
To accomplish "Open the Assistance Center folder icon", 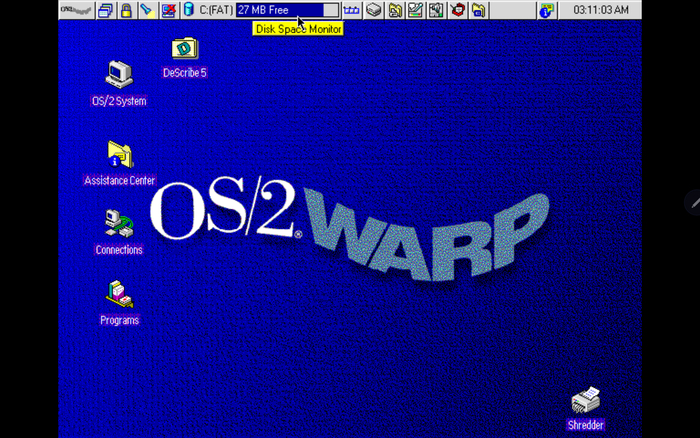I will 120,154.
